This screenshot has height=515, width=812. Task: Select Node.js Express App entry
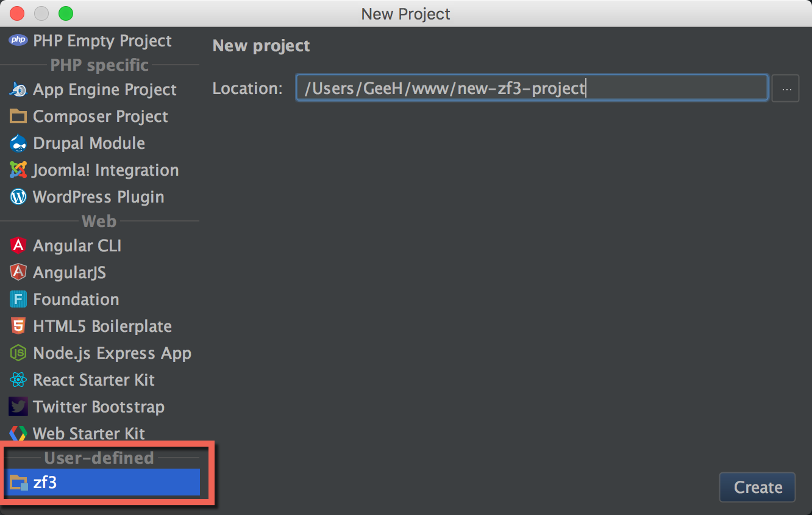click(x=100, y=353)
